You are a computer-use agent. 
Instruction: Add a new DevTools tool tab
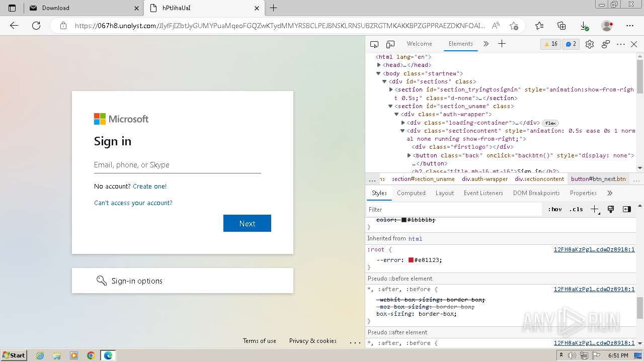click(502, 44)
